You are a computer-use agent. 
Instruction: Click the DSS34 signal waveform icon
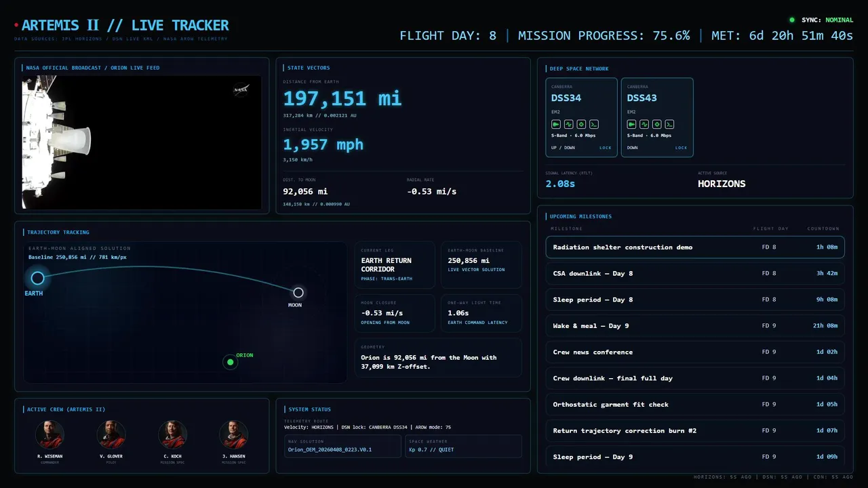[x=568, y=125]
